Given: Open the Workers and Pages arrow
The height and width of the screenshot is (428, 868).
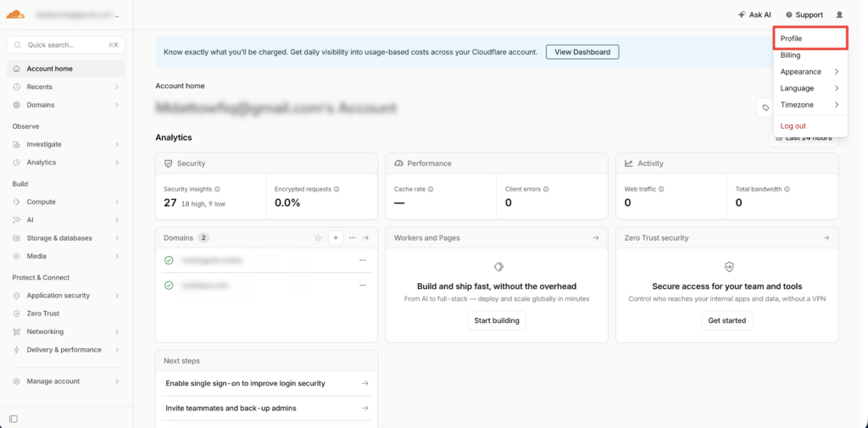Looking at the screenshot, I should (596, 238).
